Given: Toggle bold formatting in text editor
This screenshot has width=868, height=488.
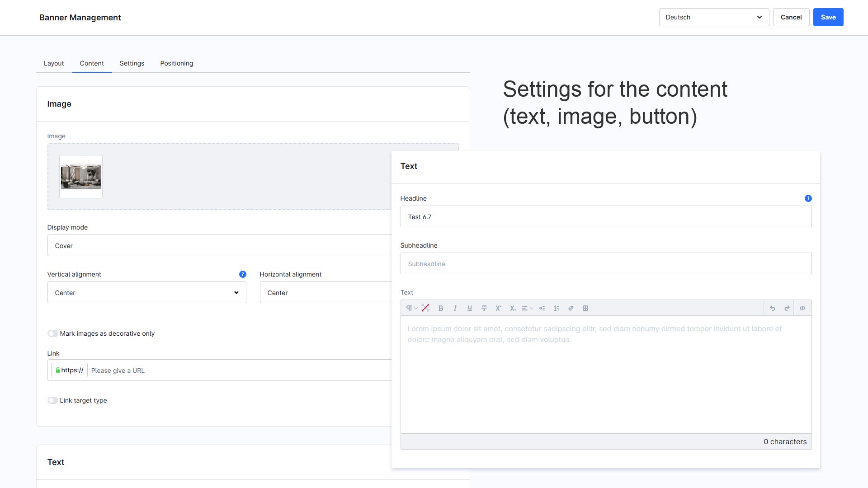Looking at the screenshot, I should [441, 308].
